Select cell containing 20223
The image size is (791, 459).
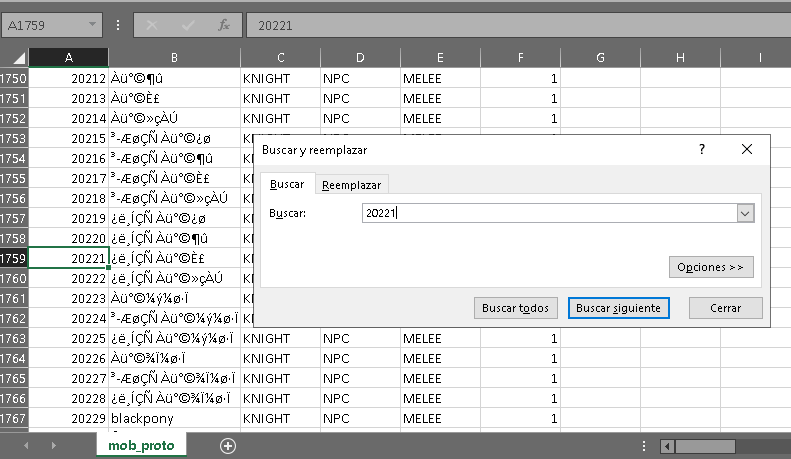69,299
